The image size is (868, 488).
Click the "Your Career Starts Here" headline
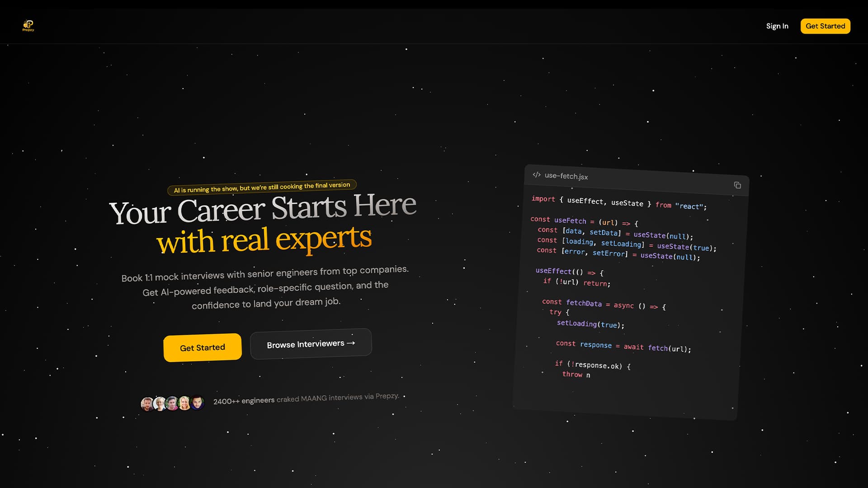(x=263, y=209)
